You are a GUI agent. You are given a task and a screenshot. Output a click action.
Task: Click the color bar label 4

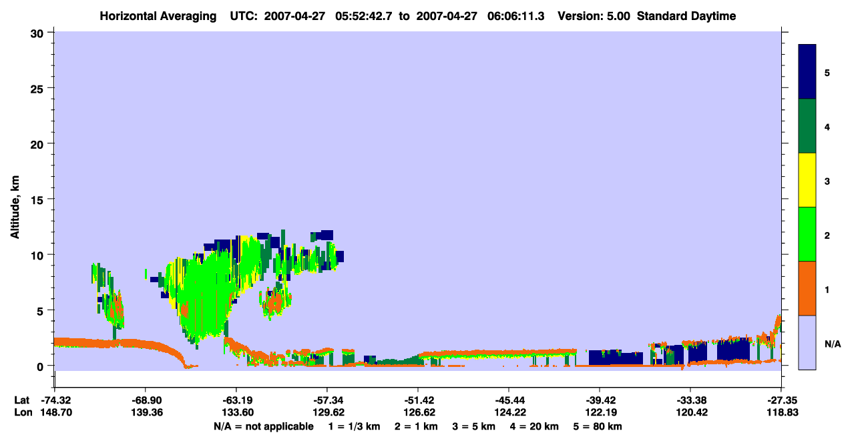click(x=827, y=127)
